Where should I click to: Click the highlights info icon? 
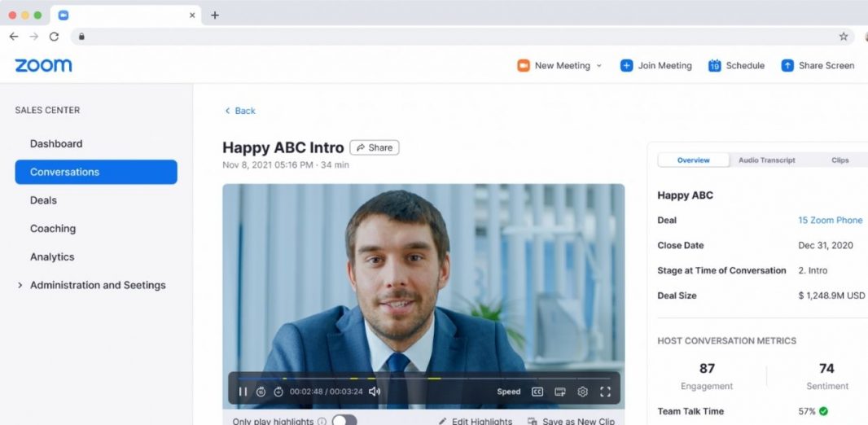pos(322,422)
